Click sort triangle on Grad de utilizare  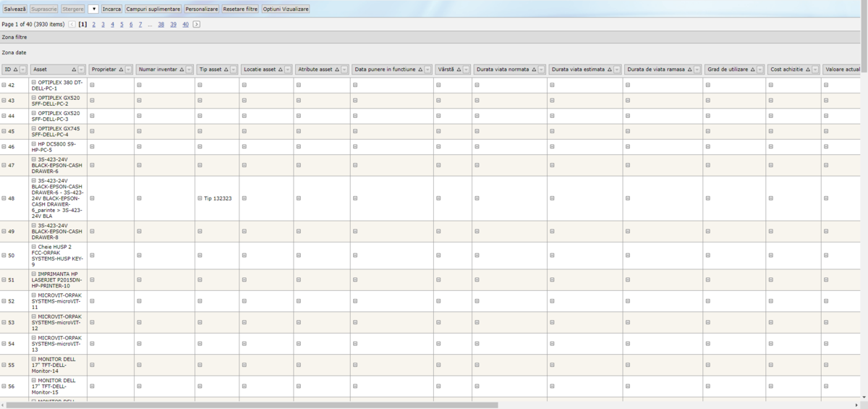(x=753, y=69)
